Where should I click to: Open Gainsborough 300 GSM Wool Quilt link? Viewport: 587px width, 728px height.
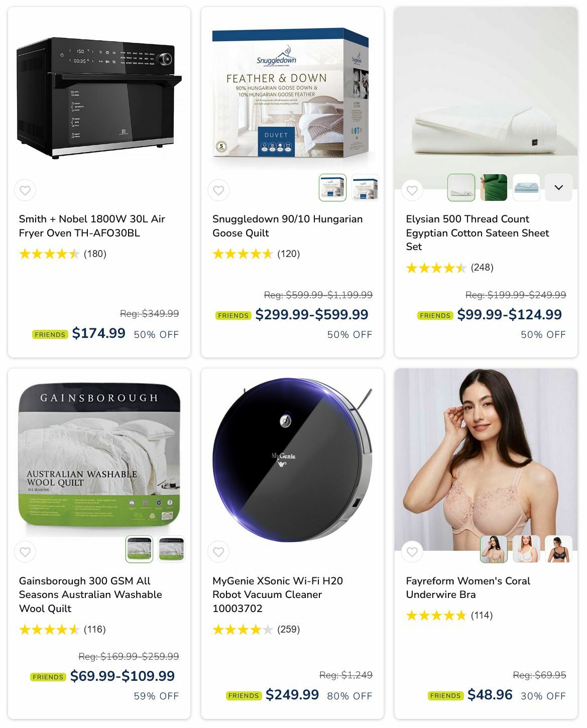pyautogui.click(x=90, y=594)
